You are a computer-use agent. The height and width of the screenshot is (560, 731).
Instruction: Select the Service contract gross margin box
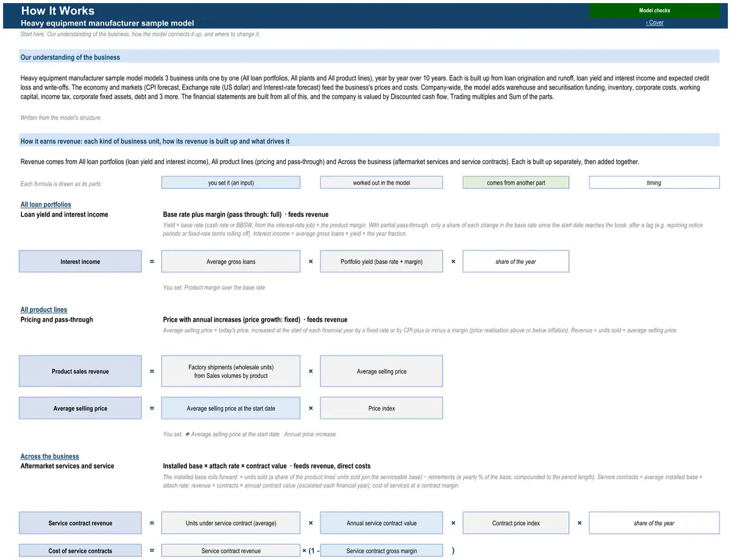tap(381, 551)
